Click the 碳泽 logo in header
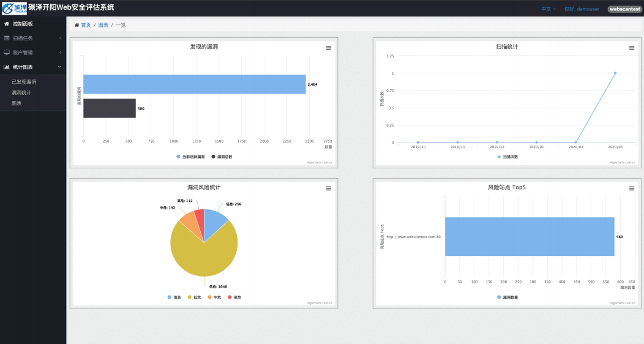The image size is (644, 344). [14, 8]
